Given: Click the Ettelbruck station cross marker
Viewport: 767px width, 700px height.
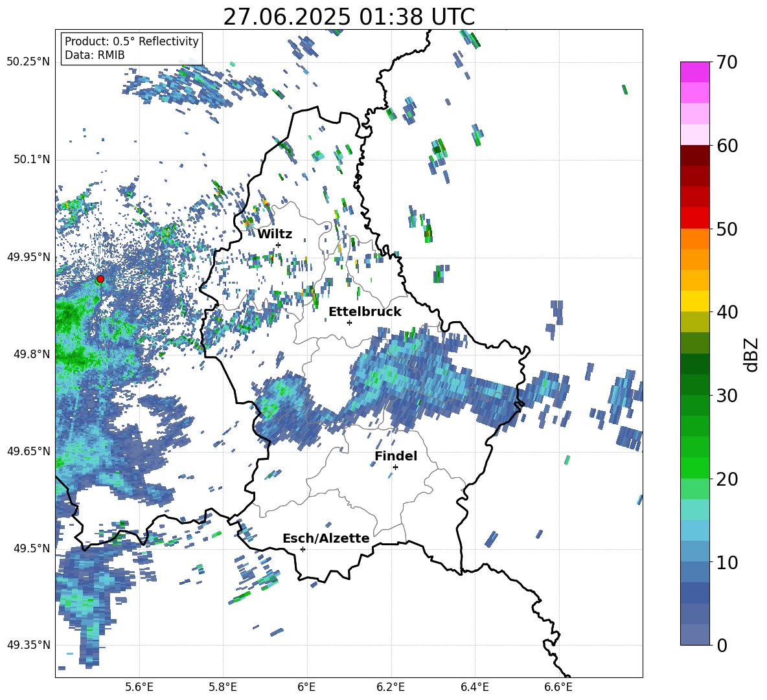Looking at the screenshot, I should tap(349, 322).
